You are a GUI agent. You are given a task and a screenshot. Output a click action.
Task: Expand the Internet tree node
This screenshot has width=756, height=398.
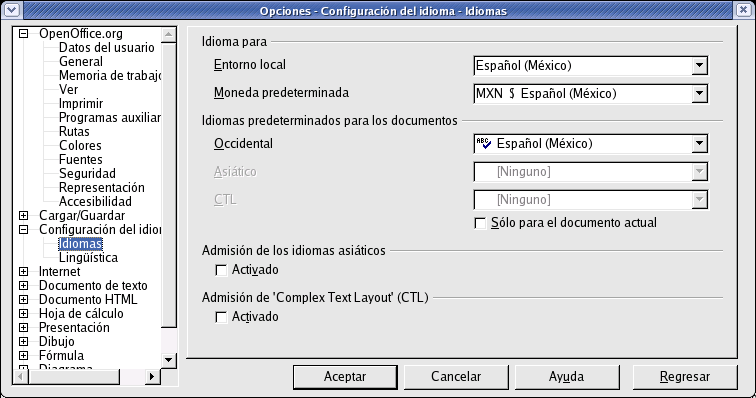coord(23,272)
